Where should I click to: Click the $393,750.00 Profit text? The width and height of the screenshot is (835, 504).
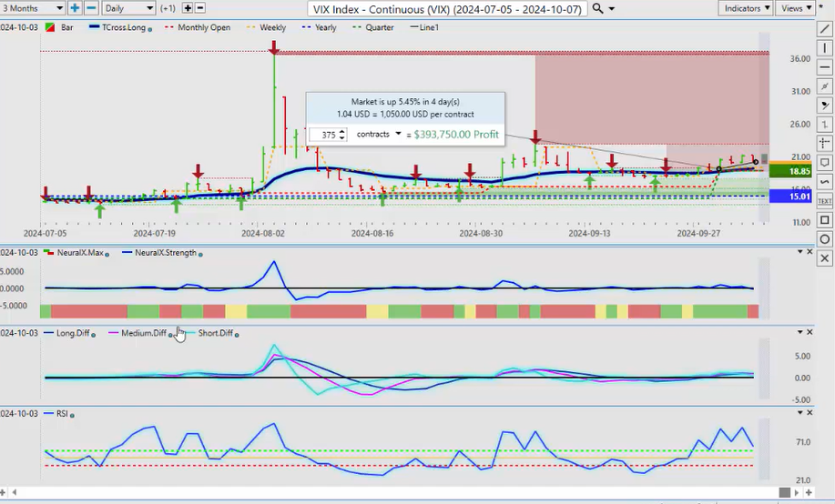(x=456, y=135)
